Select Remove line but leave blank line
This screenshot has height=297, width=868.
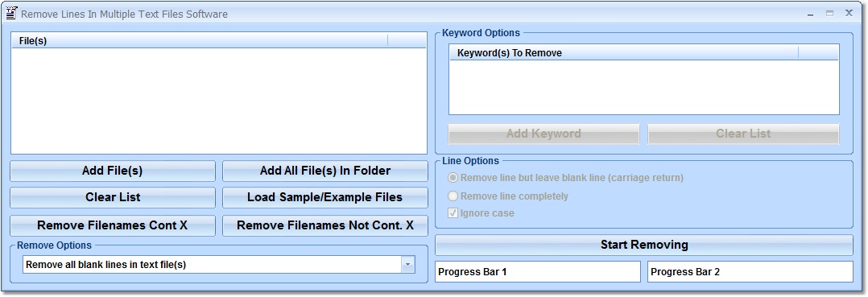click(566, 178)
